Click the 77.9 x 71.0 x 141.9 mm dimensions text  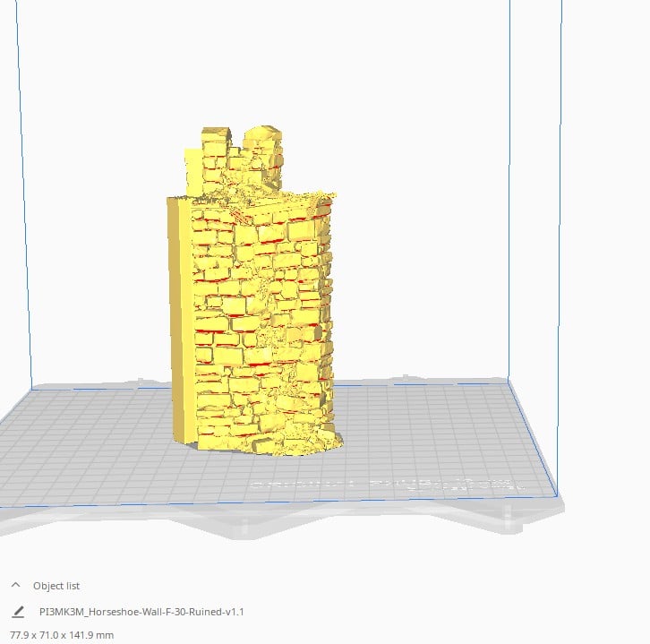62,635
